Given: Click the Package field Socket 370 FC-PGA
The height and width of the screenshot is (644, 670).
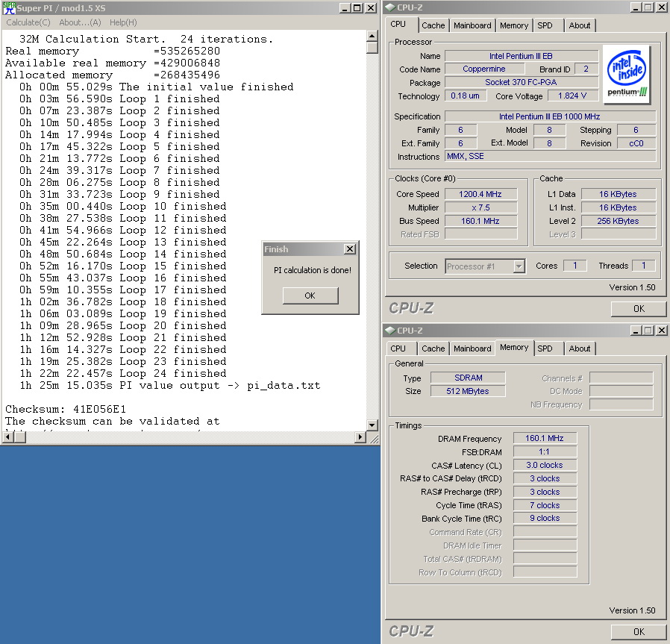Looking at the screenshot, I should click(x=521, y=82).
